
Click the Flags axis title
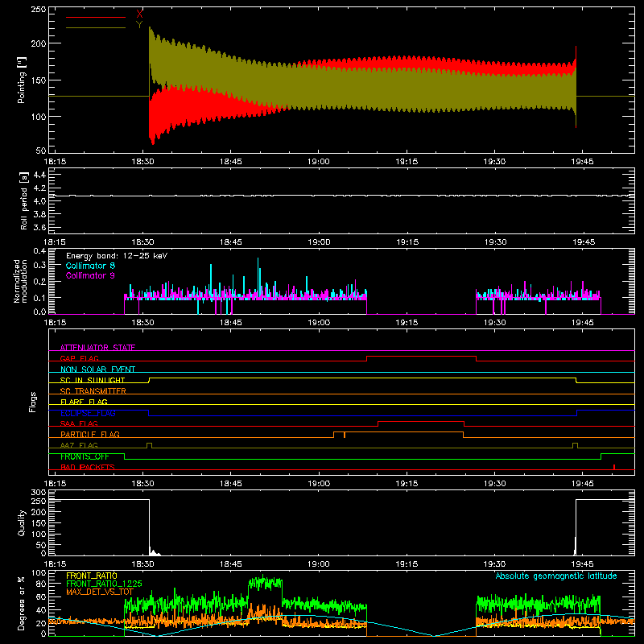pyautogui.click(x=32, y=402)
